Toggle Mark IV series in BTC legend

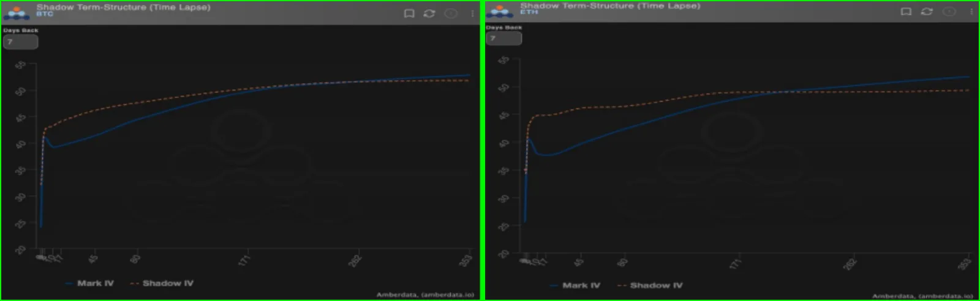[x=89, y=283]
